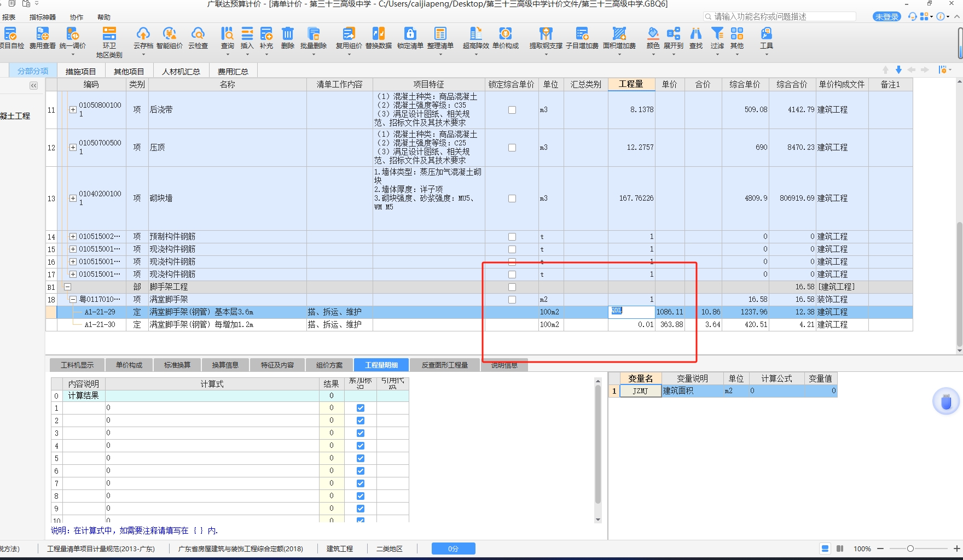Screen dimensions: 963x560
Task: Click the 标准换算 tab button
Action: (x=177, y=365)
